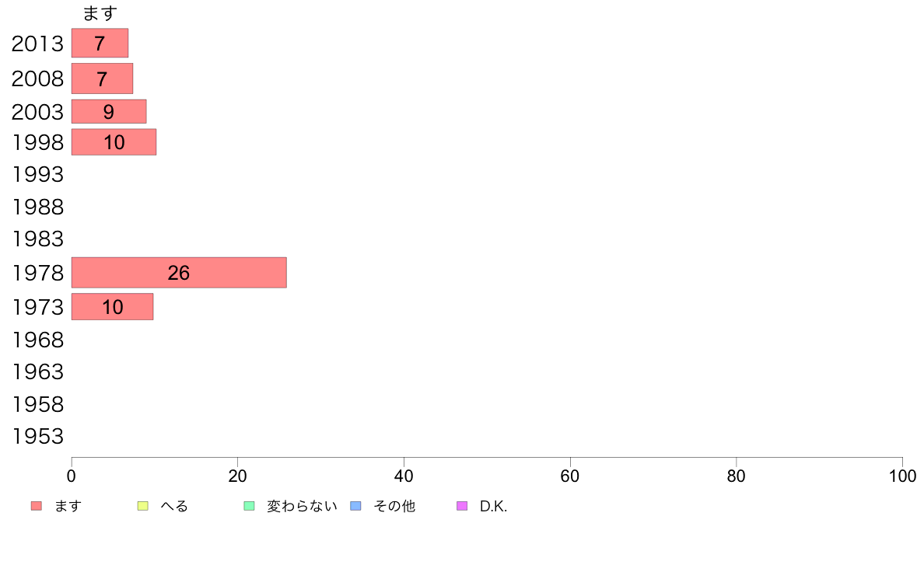Screen dimensions: 924x572
Task: Click the green 変わらない legend swatch
Action: tap(249, 506)
